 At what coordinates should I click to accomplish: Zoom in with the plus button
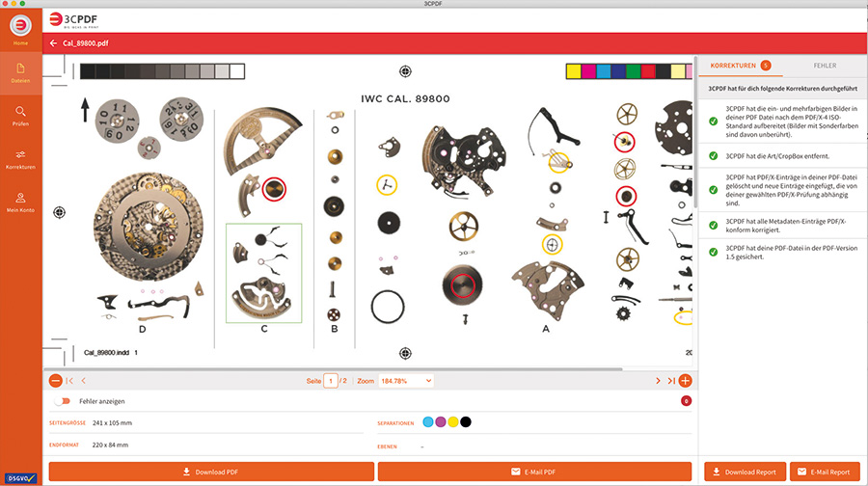tap(685, 381)
